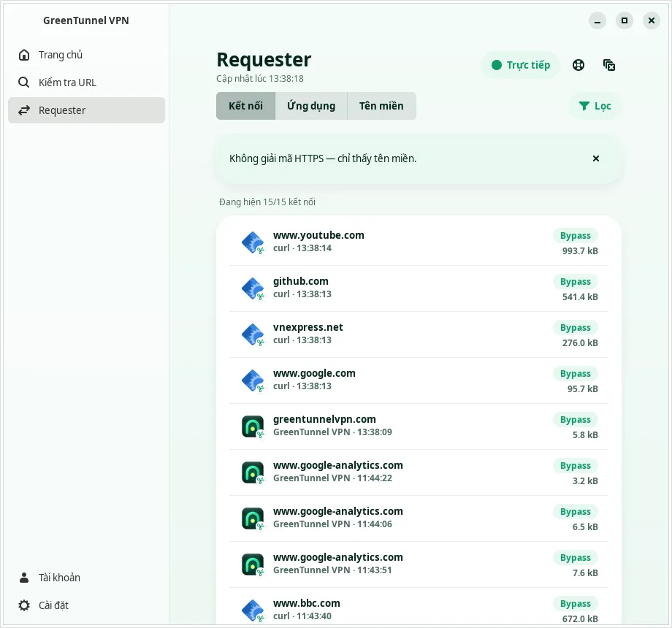Switch to the Tên miền tab

pyautogui.click(x=381, y=106)
